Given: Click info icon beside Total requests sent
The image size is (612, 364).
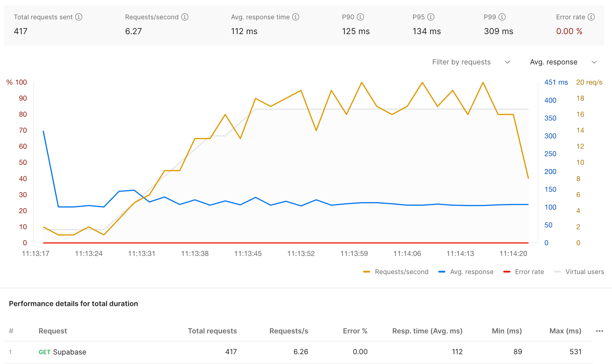Looking at the screenshot, I should [x=79, y=17].
